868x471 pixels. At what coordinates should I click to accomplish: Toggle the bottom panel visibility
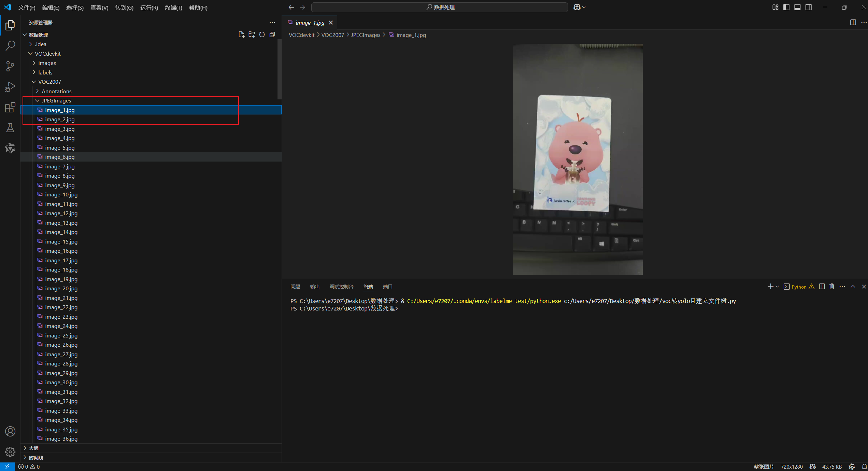[797, 7]
